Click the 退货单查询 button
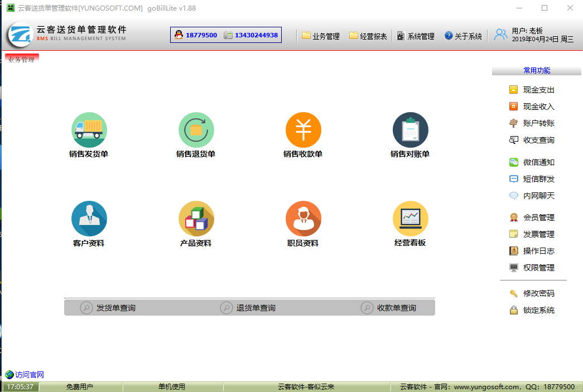 [x=248, y=308]
